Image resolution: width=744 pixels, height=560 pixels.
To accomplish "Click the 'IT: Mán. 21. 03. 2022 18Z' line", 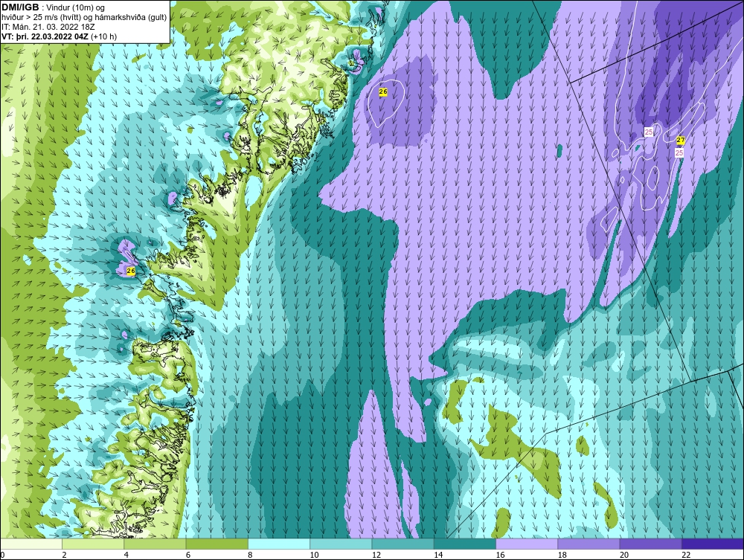I will 48,27.
